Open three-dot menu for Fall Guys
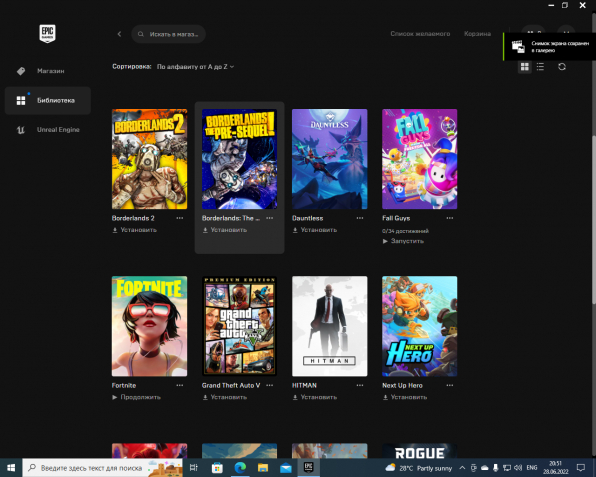The height and width of the screenshot is (477, 596). tap(450, 218)
